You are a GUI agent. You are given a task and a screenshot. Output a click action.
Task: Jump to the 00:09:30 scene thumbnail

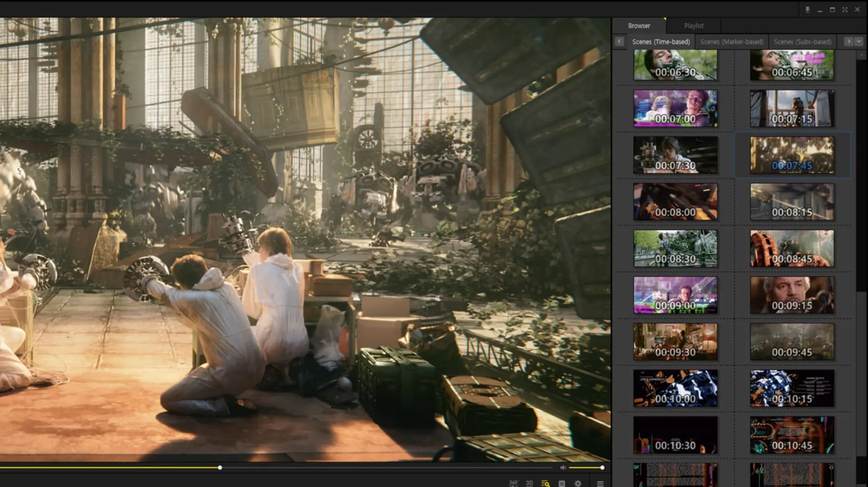pyautogui.click(x=675, y=342)
